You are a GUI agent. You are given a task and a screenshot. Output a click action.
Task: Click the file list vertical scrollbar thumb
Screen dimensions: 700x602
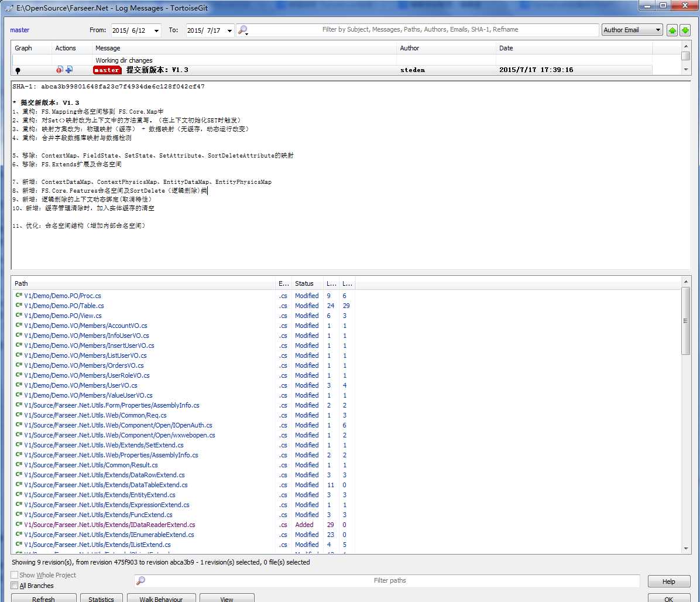685,321
